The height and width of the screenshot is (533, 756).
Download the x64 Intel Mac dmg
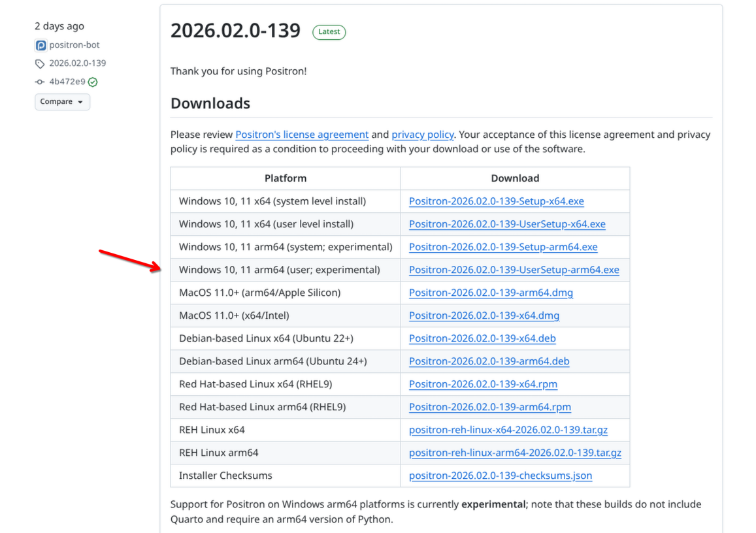tap(484, 315)
